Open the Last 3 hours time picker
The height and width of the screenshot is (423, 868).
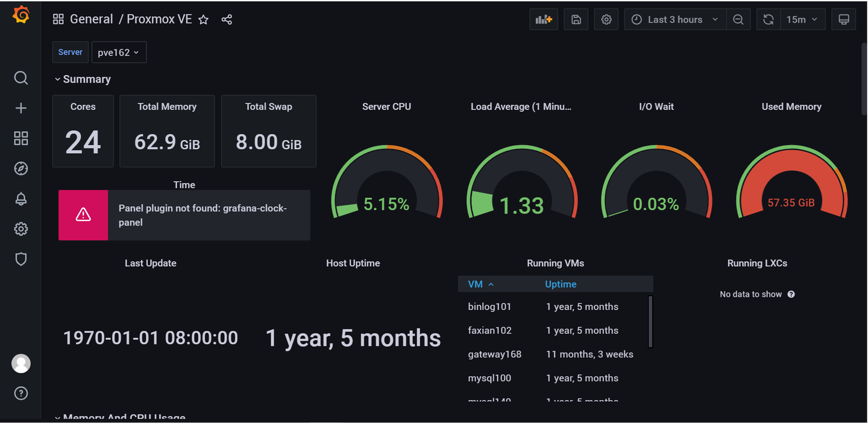pos(675,19)
